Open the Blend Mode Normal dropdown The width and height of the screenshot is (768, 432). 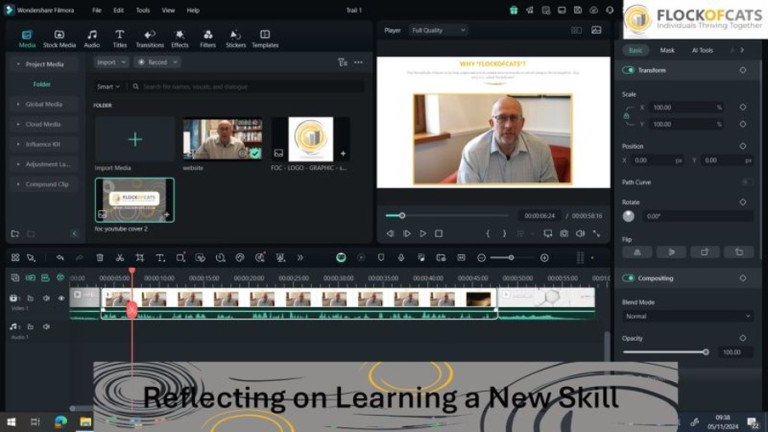(x=688, y=316)
